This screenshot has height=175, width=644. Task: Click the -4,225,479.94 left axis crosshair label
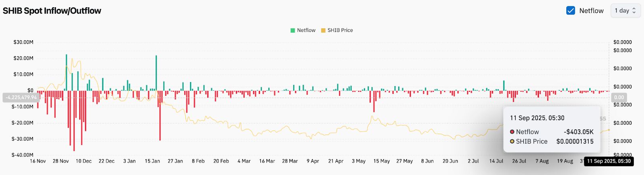click(21, 97)
